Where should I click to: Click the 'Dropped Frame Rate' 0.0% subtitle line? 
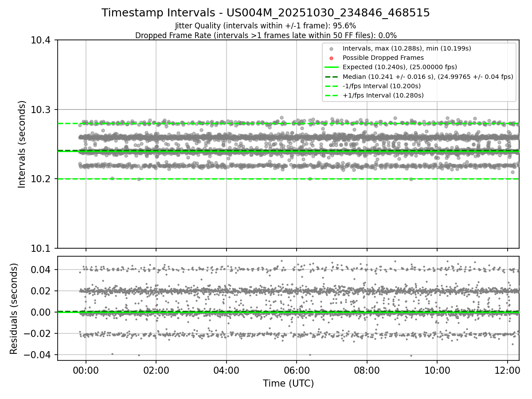click(x=266, y=35)
